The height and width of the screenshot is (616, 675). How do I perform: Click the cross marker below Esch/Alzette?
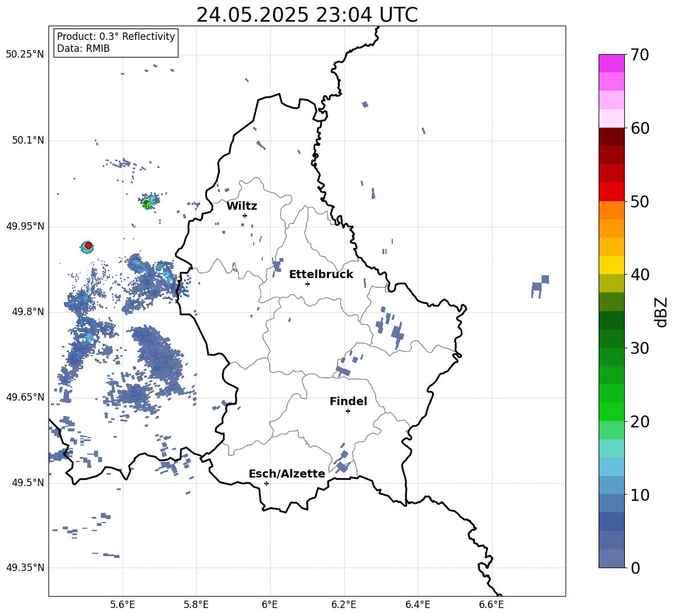(266, 483)
